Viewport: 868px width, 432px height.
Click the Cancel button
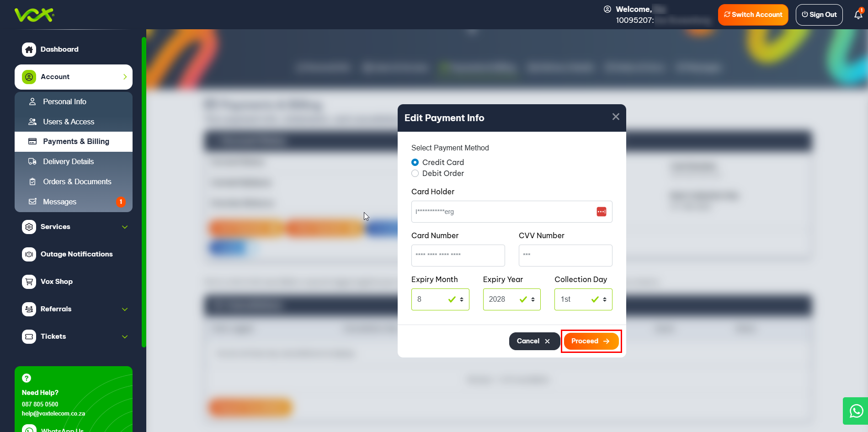533,341
